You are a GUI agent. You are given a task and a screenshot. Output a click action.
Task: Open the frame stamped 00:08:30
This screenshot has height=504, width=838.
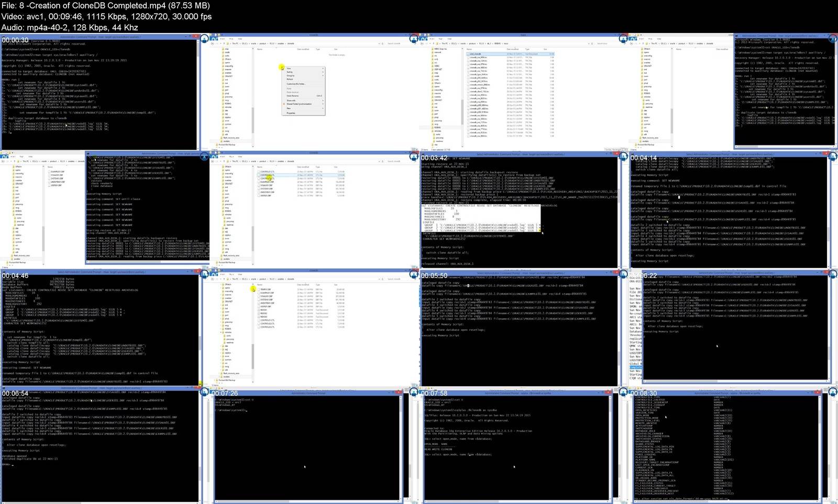732,446
